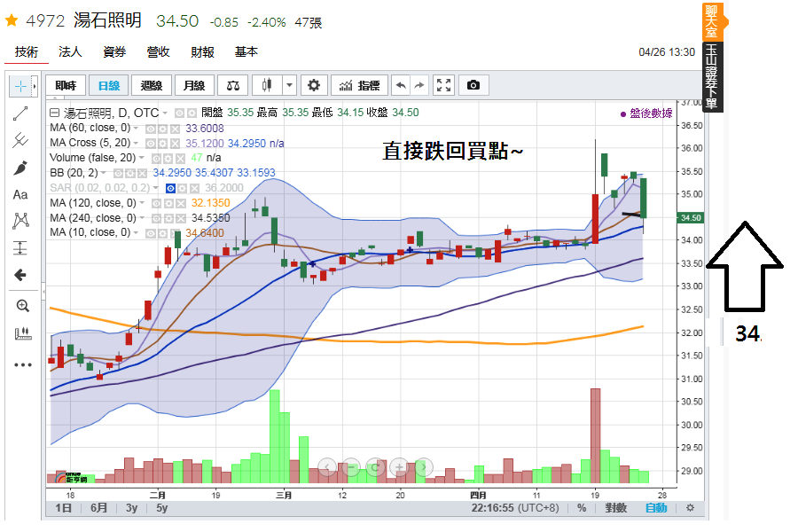Click the favorite star next to 4972
Viewport: 798px width, 532px height.
coord(12,20)
